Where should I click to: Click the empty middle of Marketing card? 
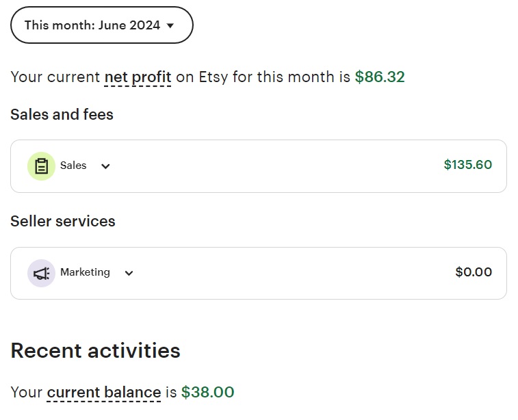[287, 273]
